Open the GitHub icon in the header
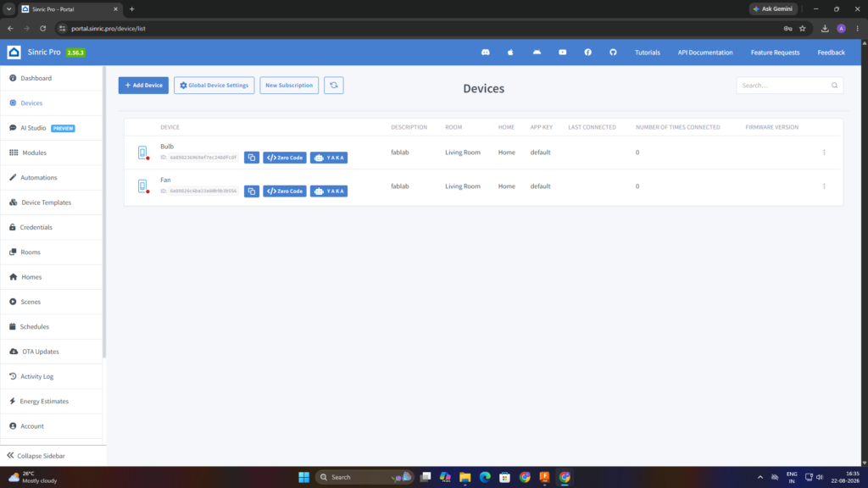Image resolution: width=868 pixels, height=488 pixels. pyautogui.click(x=613, y=52)
